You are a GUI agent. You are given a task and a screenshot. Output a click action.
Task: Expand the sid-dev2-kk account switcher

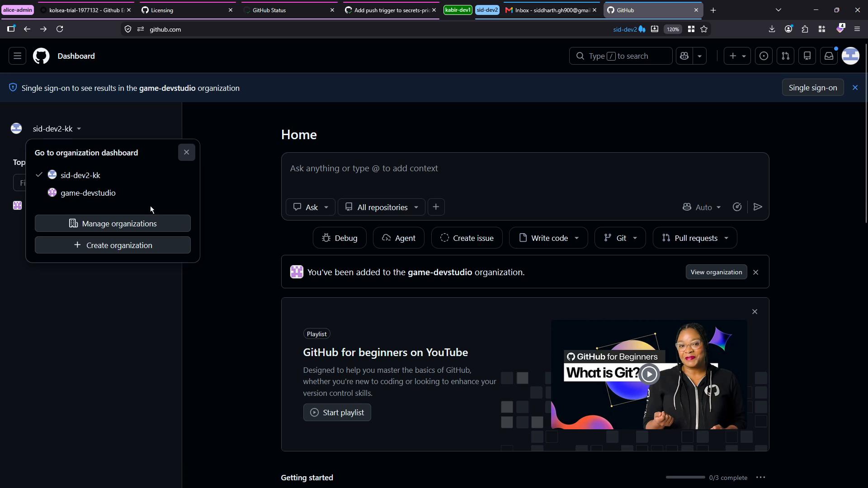[57, 129]
